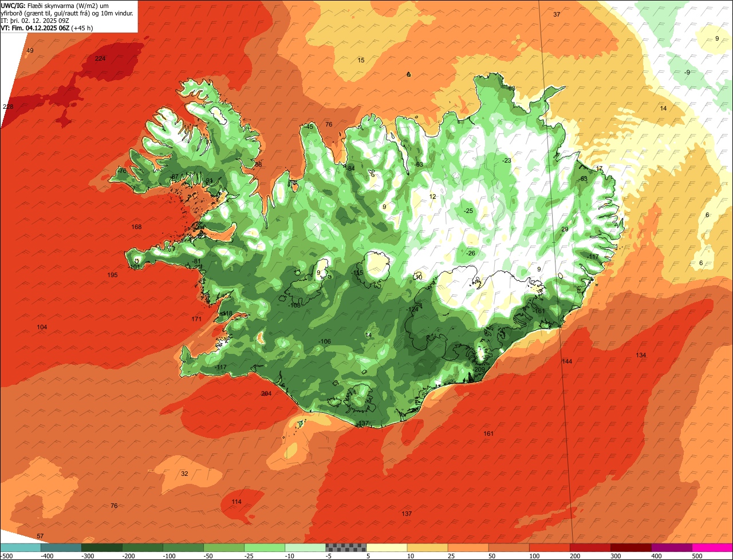This screenshot has width=733, height=560.
Task: Click the header line 'UWC/IG: Flæði skynvarma (W/m2) um'
Action: pos(56,5)
